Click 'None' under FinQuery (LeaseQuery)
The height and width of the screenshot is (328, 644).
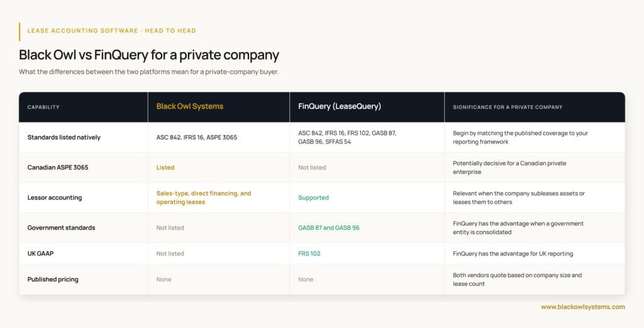click(306, 279)
